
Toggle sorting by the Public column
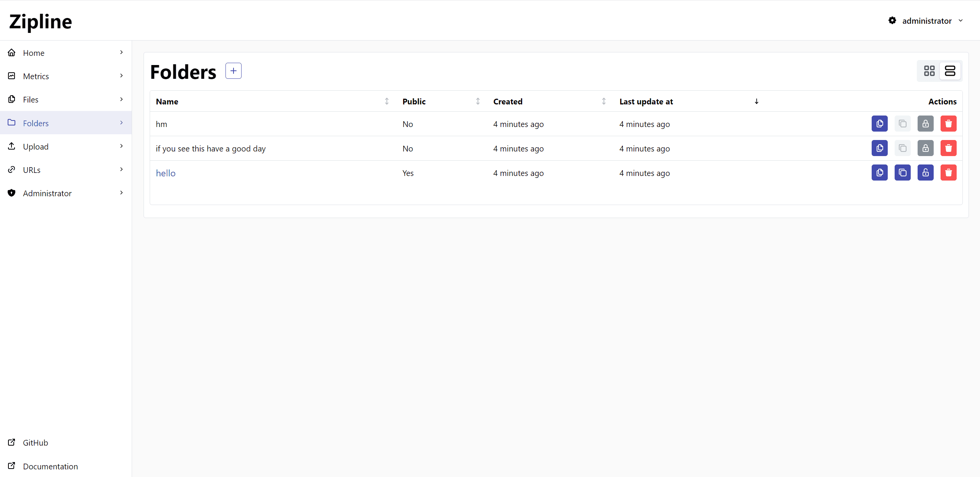477,101
